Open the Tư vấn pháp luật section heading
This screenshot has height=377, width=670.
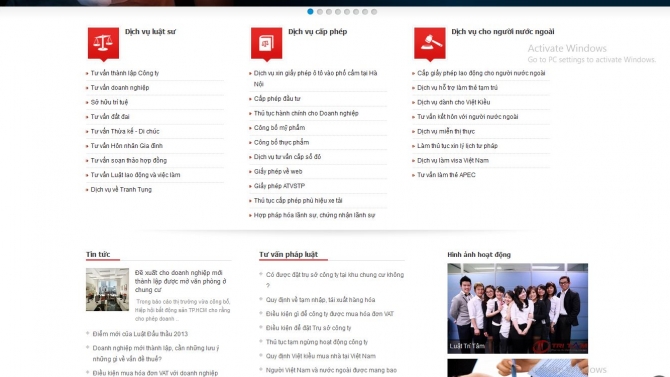[288, 254]
